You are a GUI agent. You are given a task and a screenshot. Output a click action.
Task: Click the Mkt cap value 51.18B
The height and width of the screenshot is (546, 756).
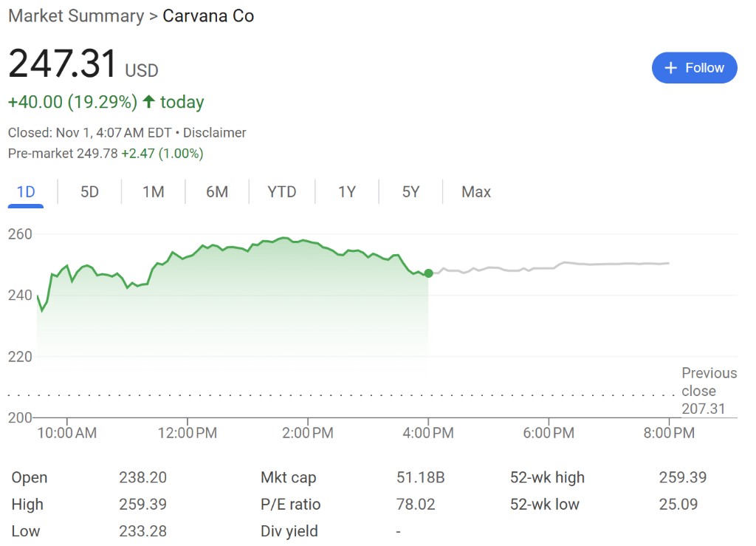[420, 477]
